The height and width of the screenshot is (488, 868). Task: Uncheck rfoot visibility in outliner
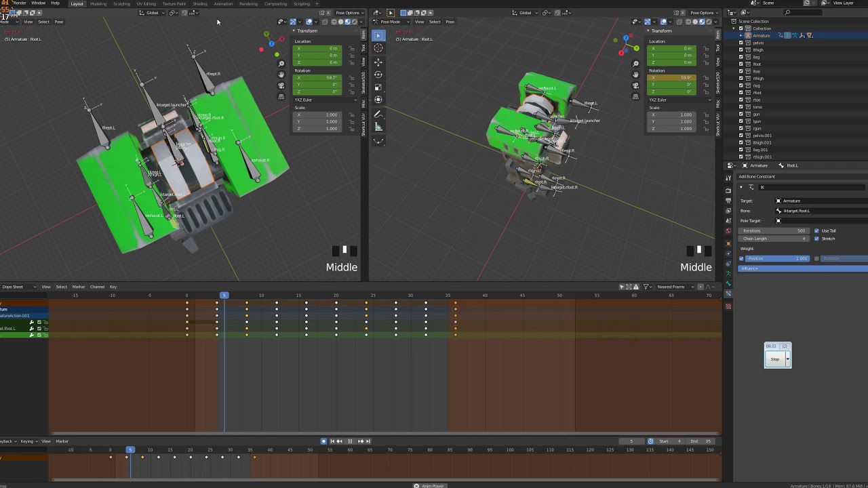click(x=741, y=93)
